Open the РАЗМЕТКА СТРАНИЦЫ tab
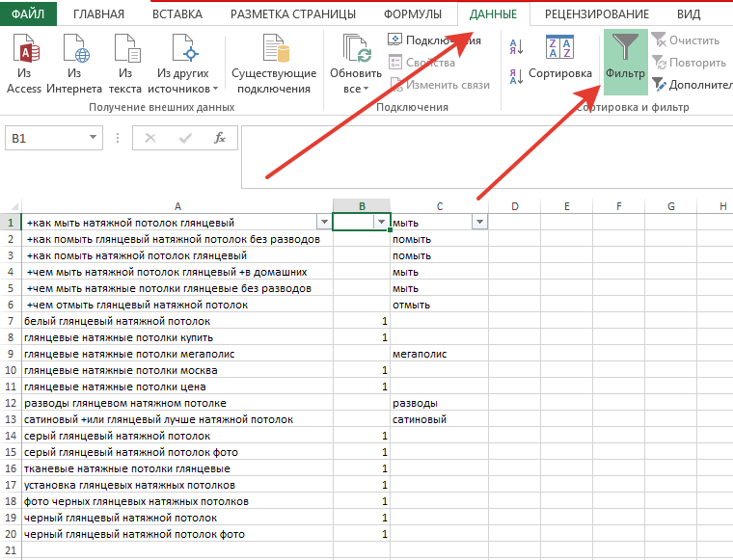The height and width of the screenshot is (560, 733). 293,14
